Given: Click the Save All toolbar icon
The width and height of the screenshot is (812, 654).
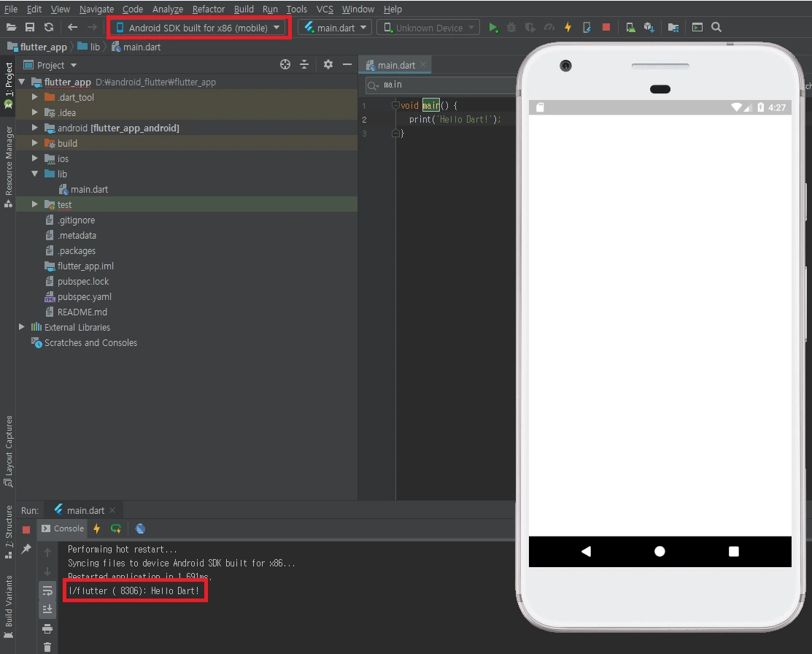Looking at the screenshot, I should click(x=30, y=28).
